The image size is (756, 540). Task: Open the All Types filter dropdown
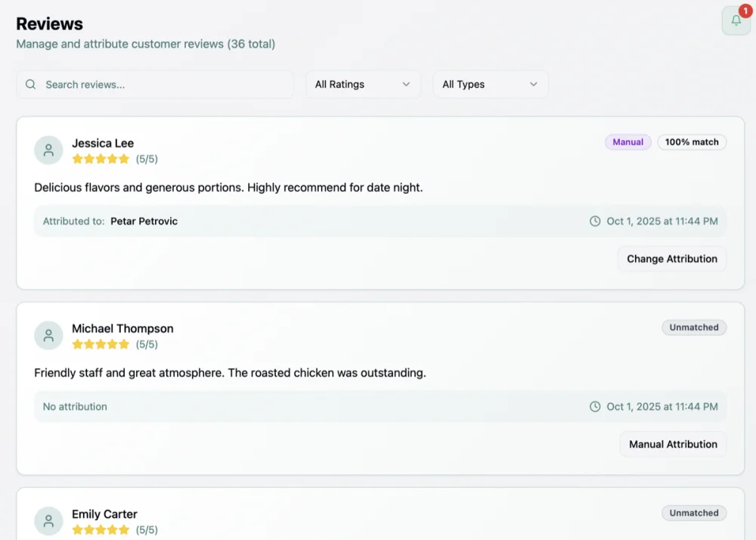click(490, 85)
